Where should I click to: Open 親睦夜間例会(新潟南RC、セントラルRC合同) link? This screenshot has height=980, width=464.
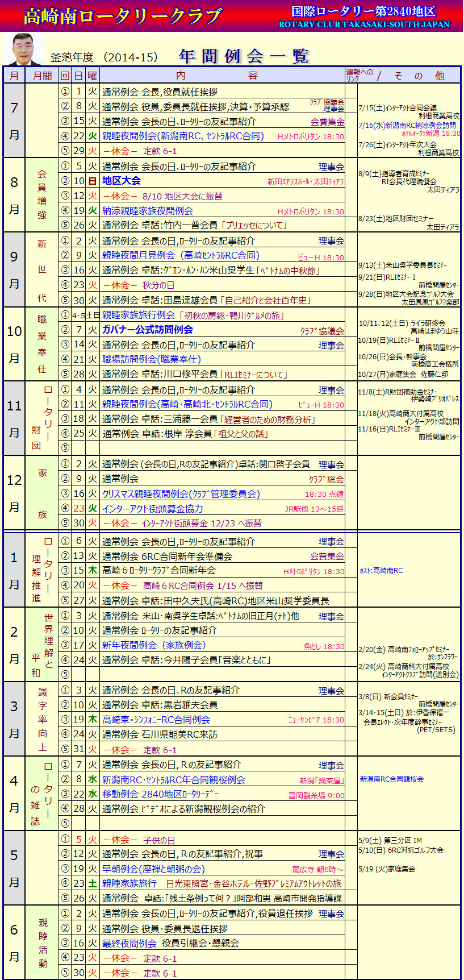(183, 136)
